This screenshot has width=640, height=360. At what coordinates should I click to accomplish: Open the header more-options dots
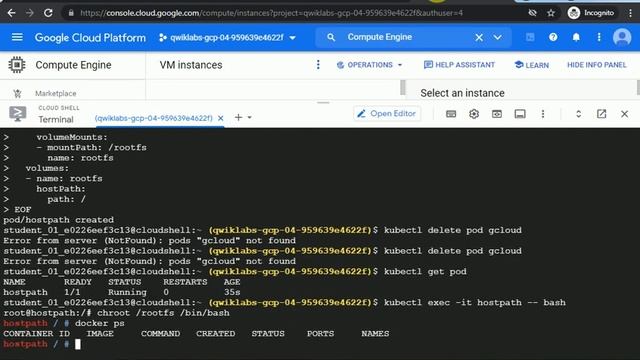point(599,38)
